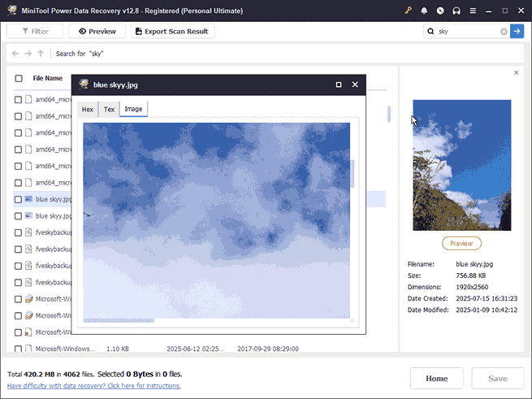Click the disc icon in title bar
The image size is (532, 399).
pyautogui.click(x=440, y=11)
